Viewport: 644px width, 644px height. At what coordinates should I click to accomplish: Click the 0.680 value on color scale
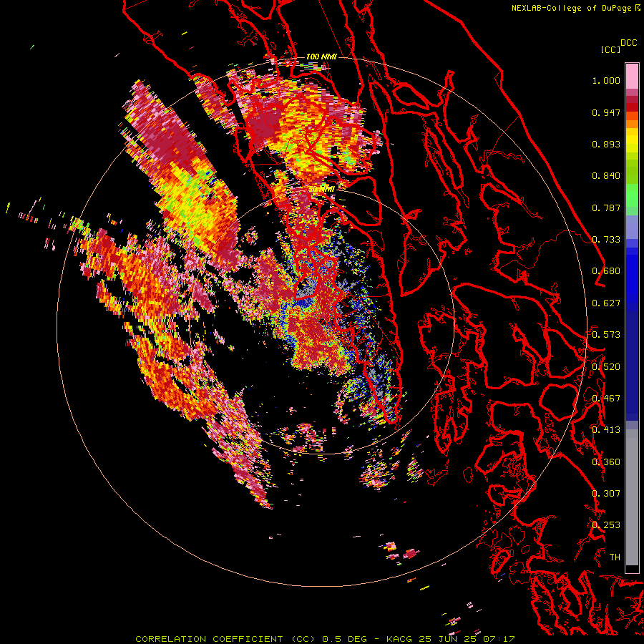click(606, 271)
